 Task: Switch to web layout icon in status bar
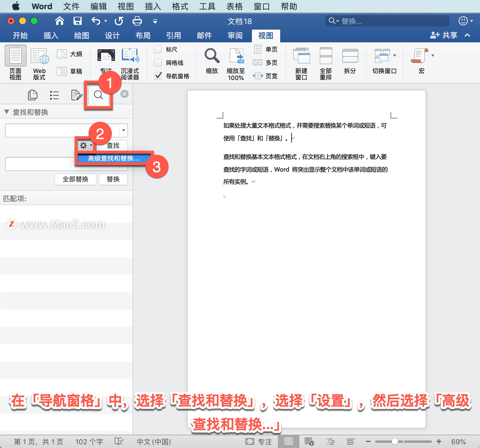click(309, 441)
